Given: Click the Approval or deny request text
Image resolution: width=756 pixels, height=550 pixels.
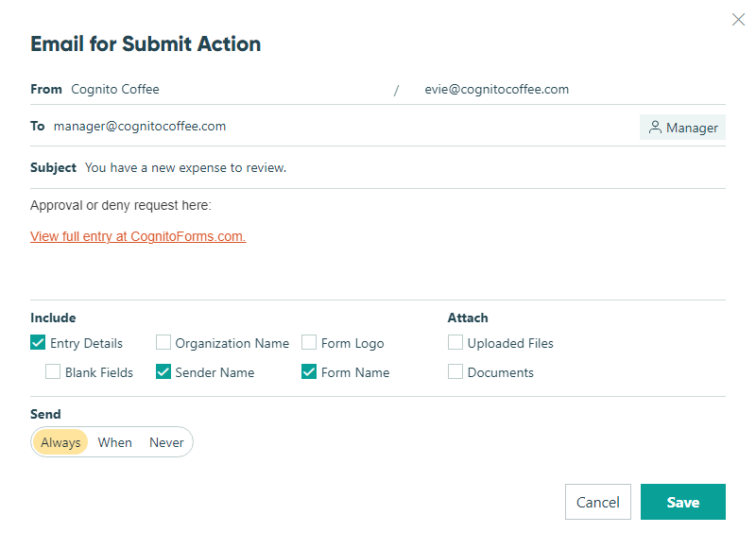Looking at the screenshot, I should click(121, 205).
